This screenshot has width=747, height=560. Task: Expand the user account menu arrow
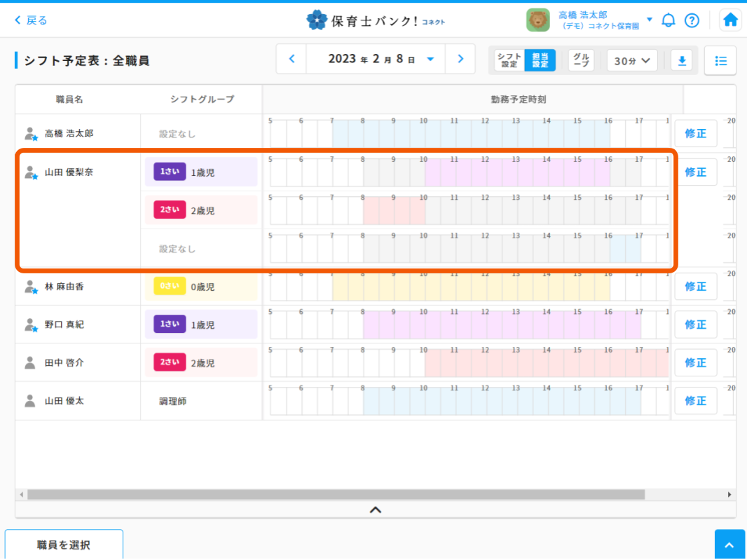650,20
